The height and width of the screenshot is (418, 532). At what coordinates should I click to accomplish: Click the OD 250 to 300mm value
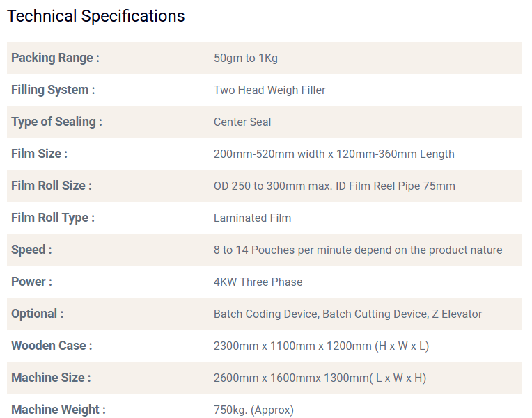click(x=334, y=186)
